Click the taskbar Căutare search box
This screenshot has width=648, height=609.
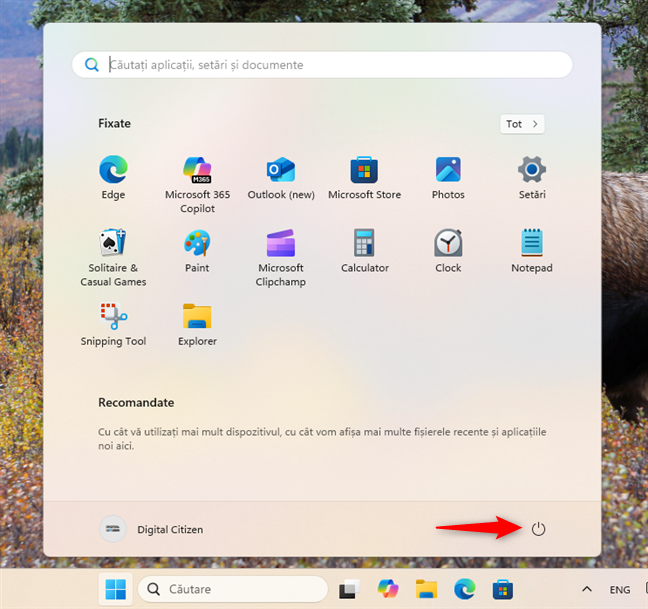pos(233,589)
